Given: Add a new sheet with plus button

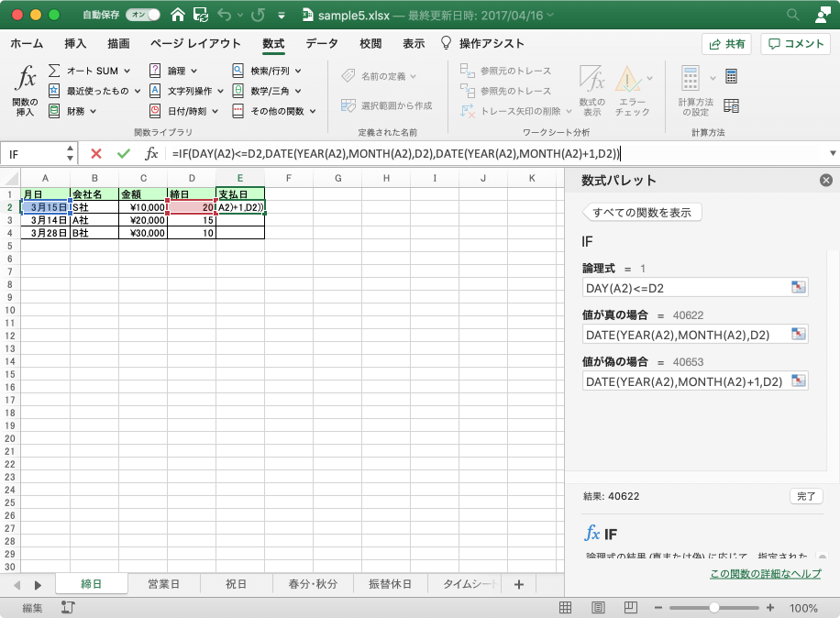Looking at the screenshot, I should [518, 584].
